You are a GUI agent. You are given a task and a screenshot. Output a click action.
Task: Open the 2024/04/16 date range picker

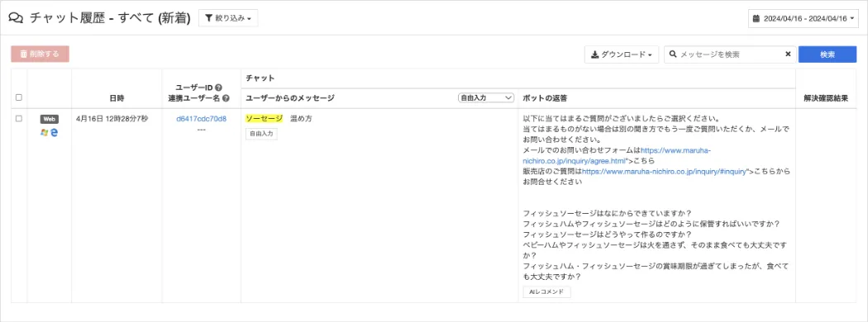[x=804, y=19]
